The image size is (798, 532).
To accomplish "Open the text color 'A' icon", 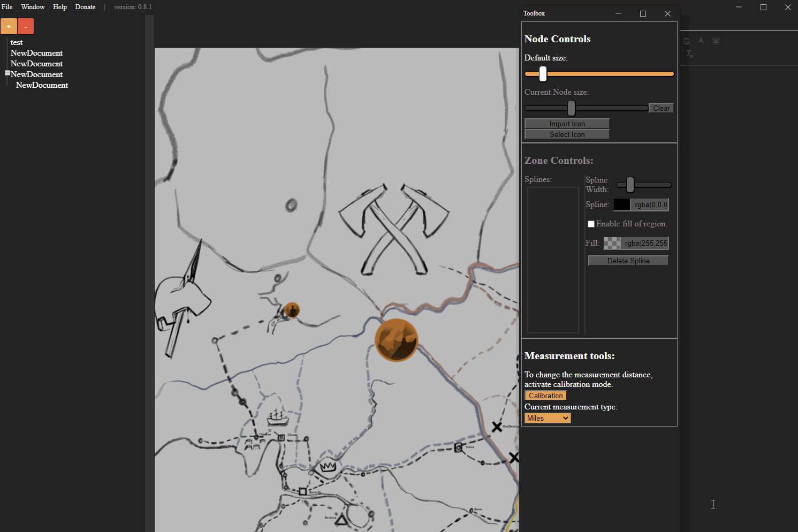I will (x=701, y=41).
